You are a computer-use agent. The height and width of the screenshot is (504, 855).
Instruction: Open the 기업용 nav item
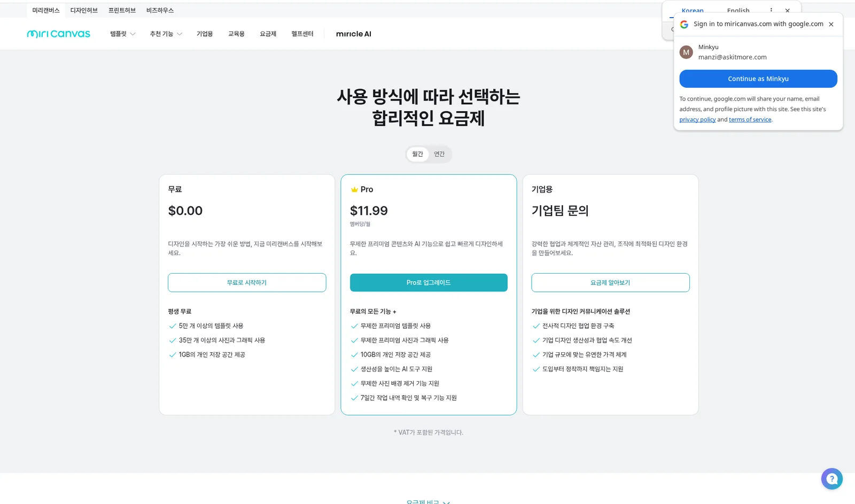[205, 34]
